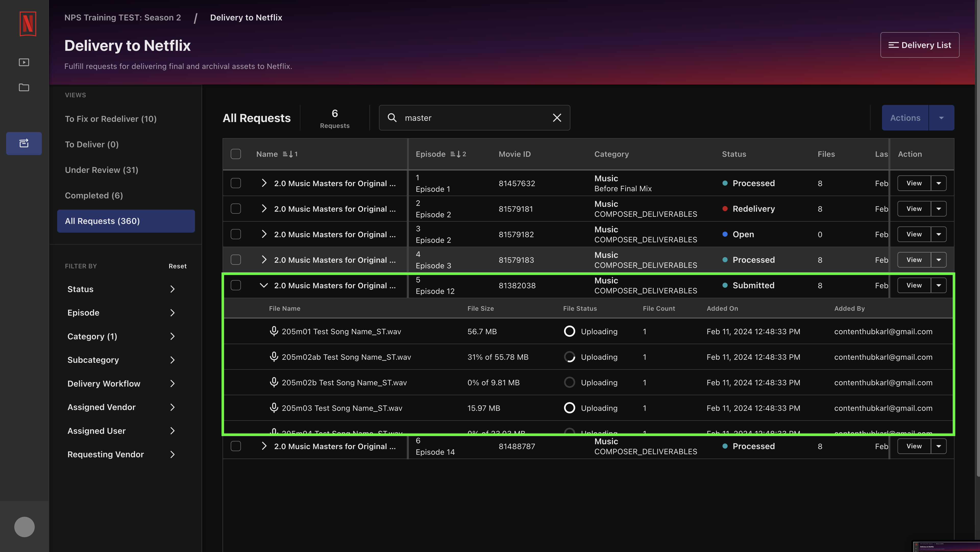Open NPS Training TEST: Season 2 breadcrumb
Viewport: 980px width, 552px height.
tap(122, 18)
